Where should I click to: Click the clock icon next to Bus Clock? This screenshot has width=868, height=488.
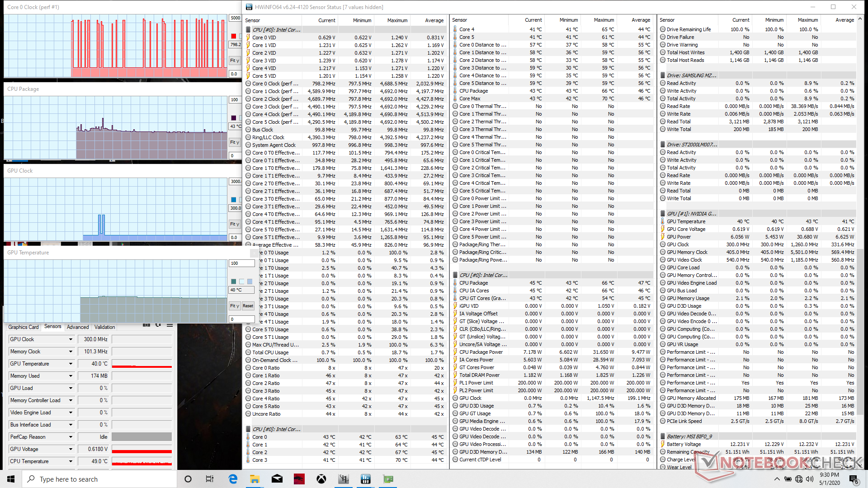tap(248, 130)
